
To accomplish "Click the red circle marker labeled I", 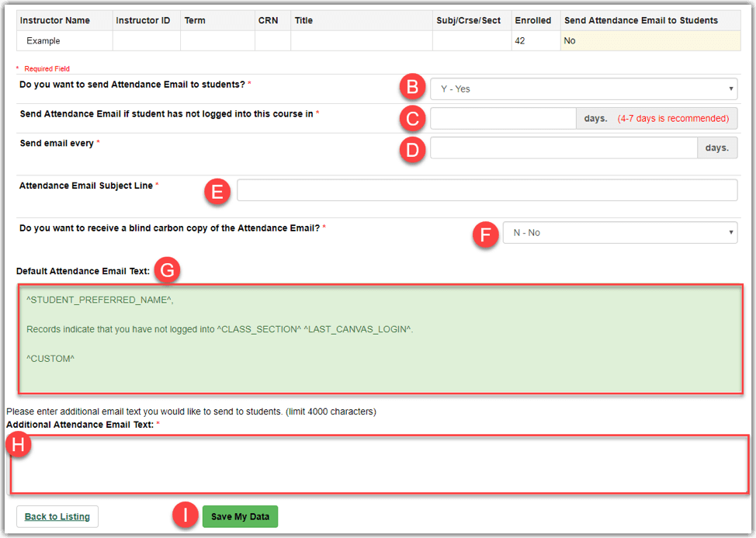I will click(185, 516).
